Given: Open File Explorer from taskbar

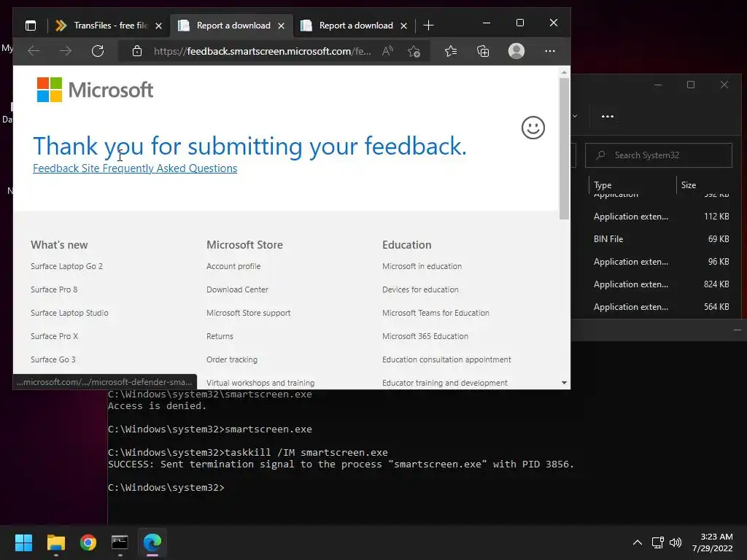Looking at the screenshot, I should pyautogui.click(x=55, y=542).
